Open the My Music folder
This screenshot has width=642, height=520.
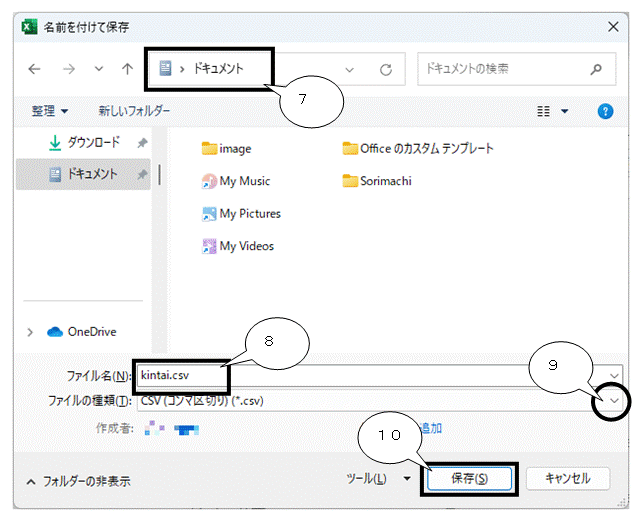coord(244,181)
